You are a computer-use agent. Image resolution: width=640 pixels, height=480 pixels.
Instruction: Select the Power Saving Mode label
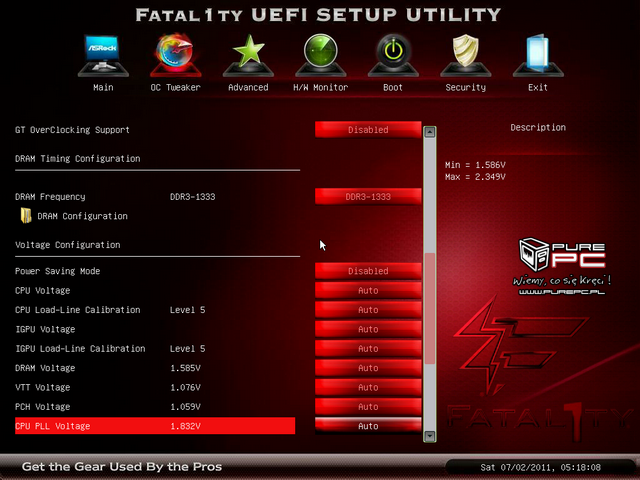point(58,271)
